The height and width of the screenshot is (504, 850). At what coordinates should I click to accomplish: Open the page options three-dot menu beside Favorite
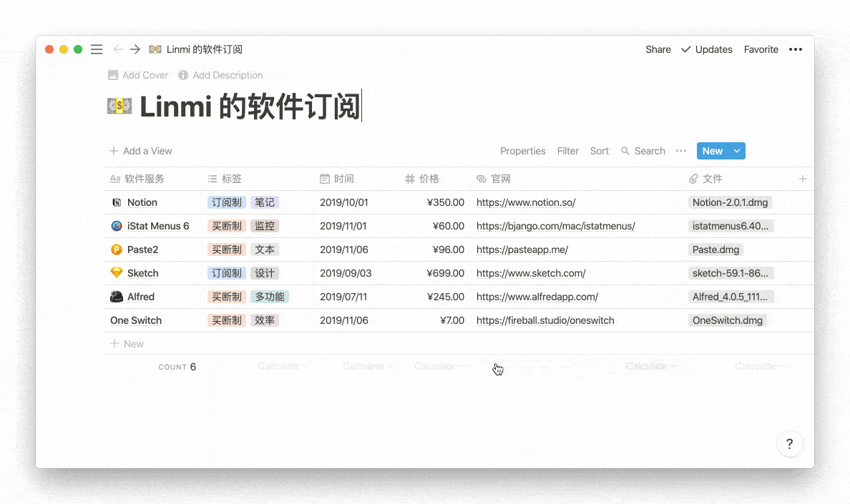click(795, 49)
